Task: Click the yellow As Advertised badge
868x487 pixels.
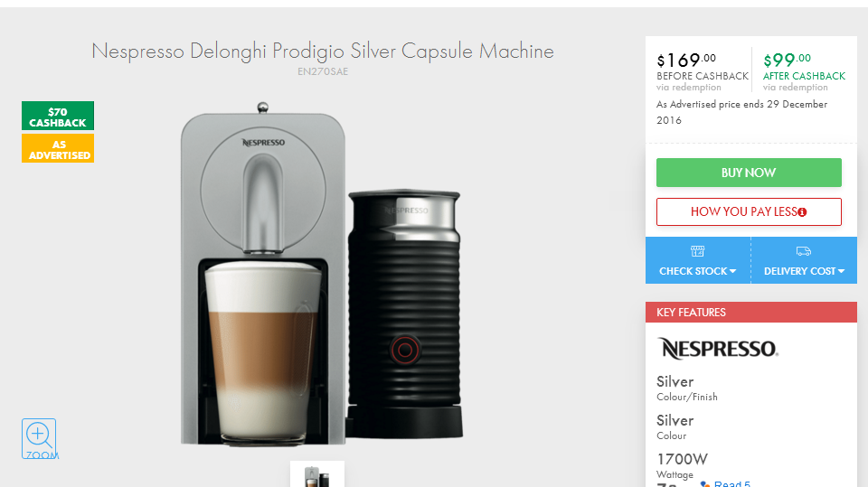Action: tap(58, 148)
